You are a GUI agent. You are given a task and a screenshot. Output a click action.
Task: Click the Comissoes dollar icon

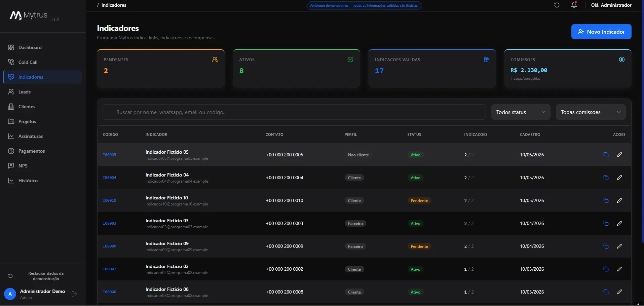(x=622, y=60)
